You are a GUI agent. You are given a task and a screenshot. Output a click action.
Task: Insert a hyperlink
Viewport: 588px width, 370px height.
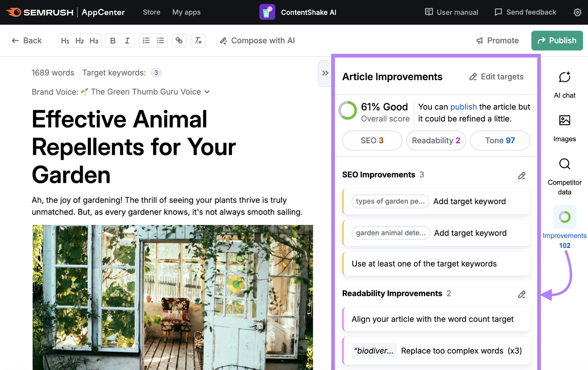pos(179,40)
